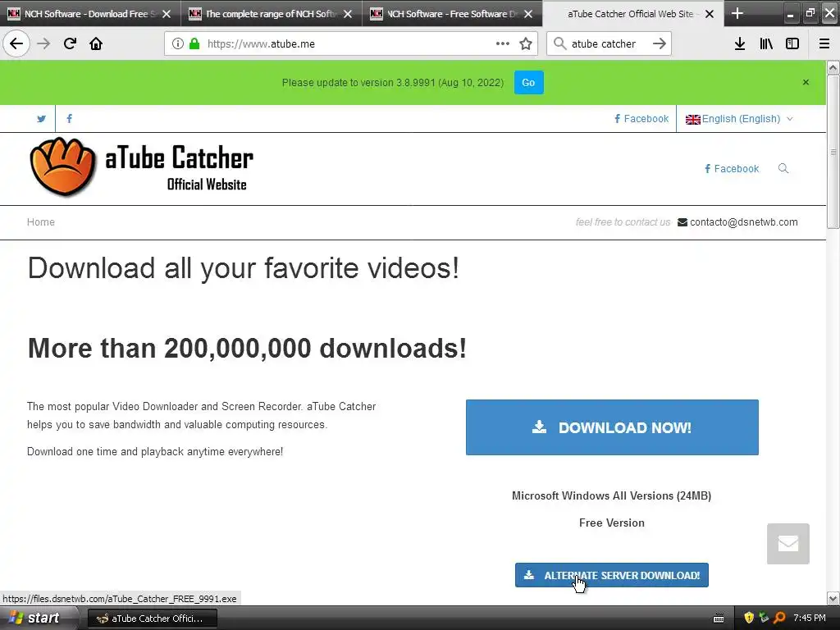Open Facebook link in top bar
The height and width of the screenshot is (630, 840).
point(641,119)
